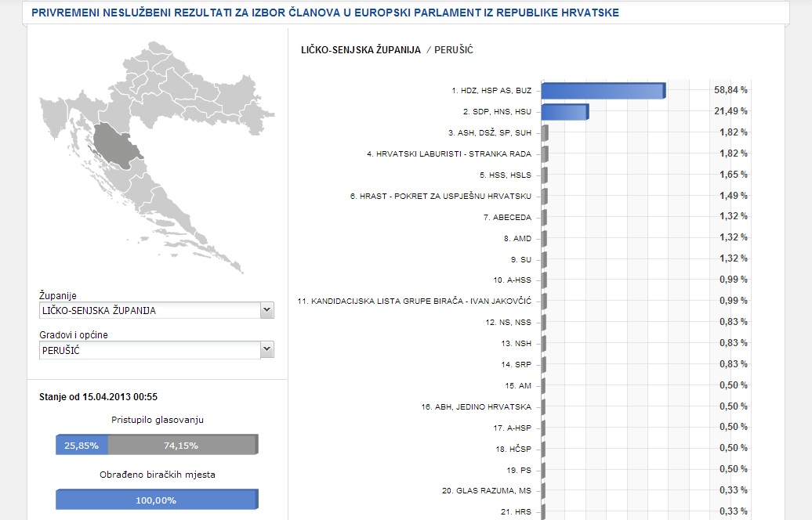The height and width of the screenshot is (520, 812).
Task: Click the label '8. AMD'
Action: [x=518, y=239]
